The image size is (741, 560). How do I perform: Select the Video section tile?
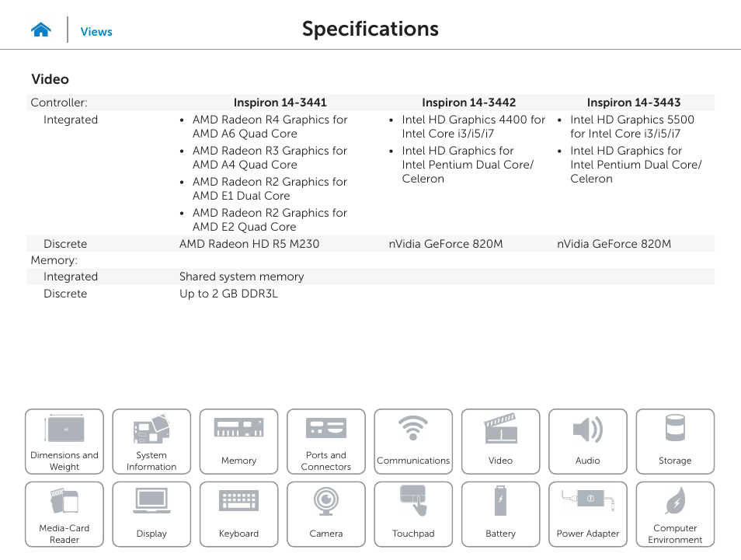point(500,441)
